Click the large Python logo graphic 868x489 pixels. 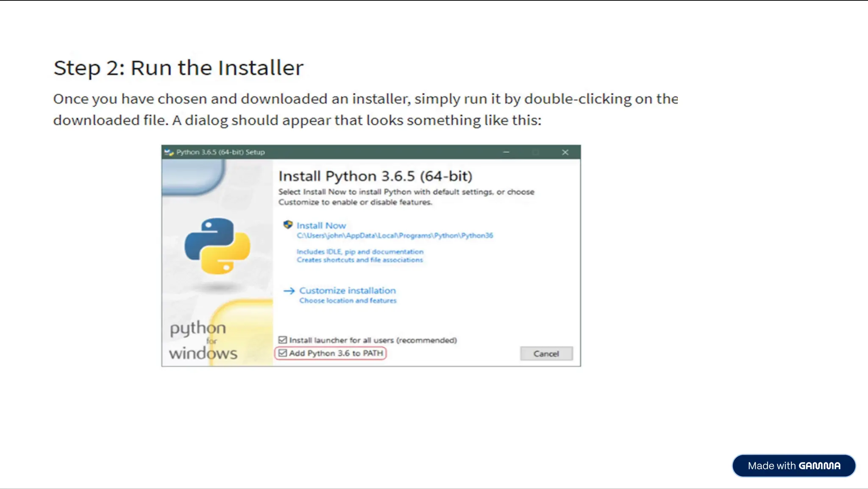pos(217,246)
